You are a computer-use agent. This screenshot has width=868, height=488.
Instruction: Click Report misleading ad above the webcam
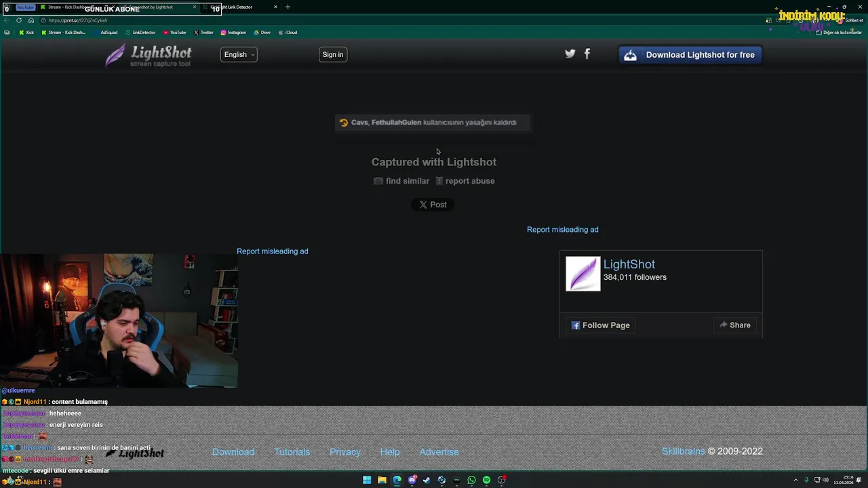(x=273, y=251)
